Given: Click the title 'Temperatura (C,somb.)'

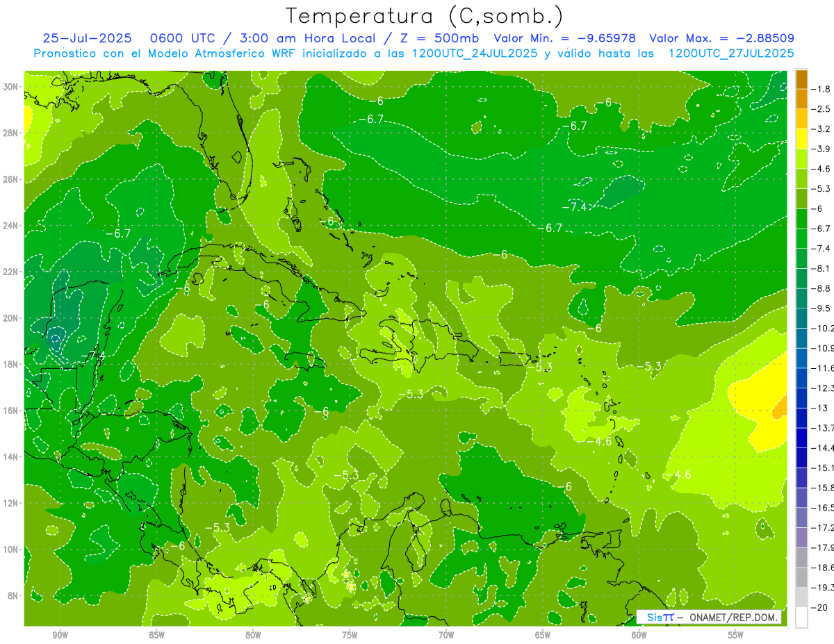Looking at the screenshot, I should [x=425, y=16].
